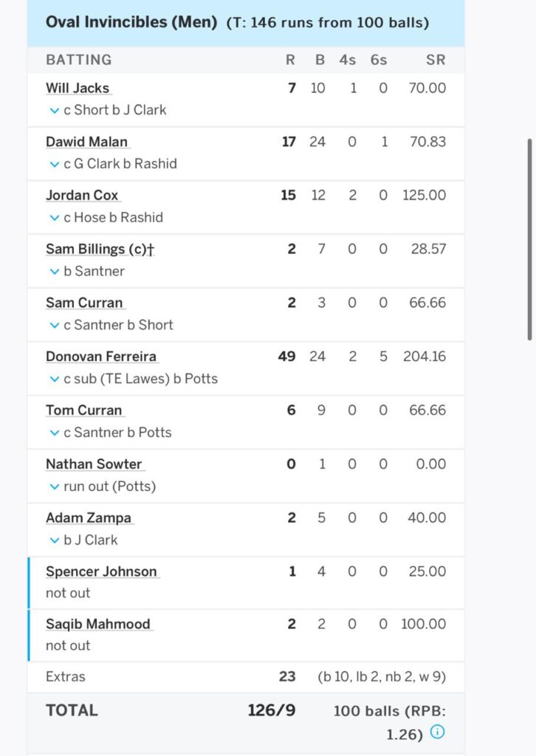The image size is (536, 756).
Task: Open Nathan Sowter player profile
Action: (x=94, y=464)
